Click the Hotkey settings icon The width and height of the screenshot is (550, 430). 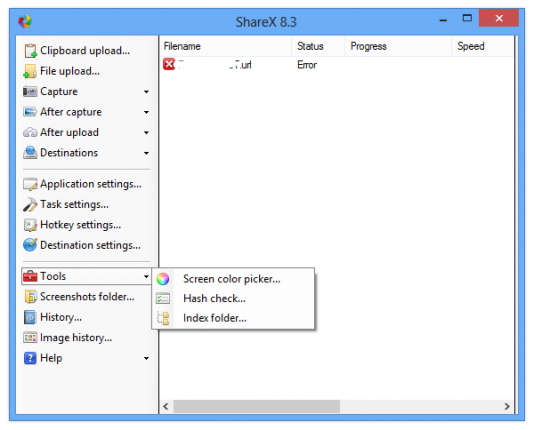point(30,225)
